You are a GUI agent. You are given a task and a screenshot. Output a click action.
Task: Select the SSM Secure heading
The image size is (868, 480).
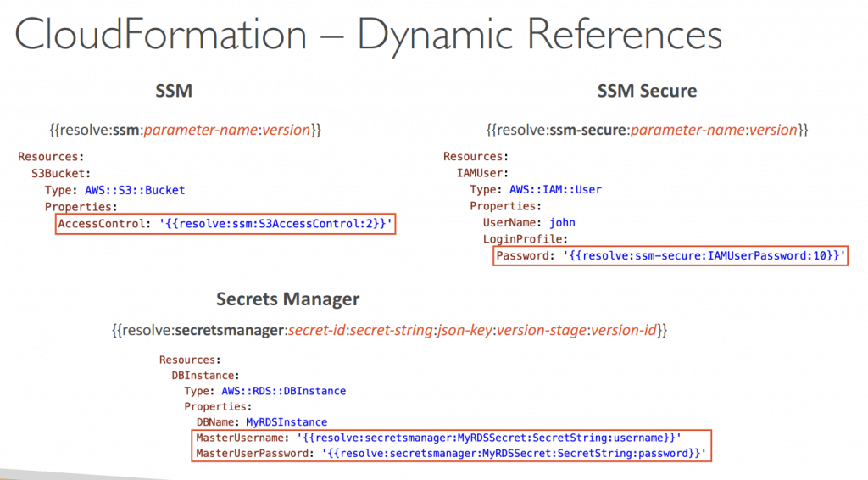click(647, 91)
